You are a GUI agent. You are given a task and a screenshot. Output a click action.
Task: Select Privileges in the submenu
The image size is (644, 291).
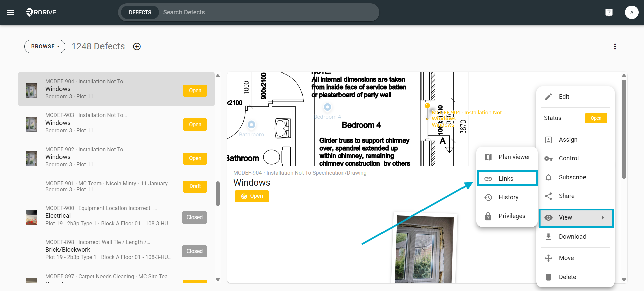(x=507, y=216)
